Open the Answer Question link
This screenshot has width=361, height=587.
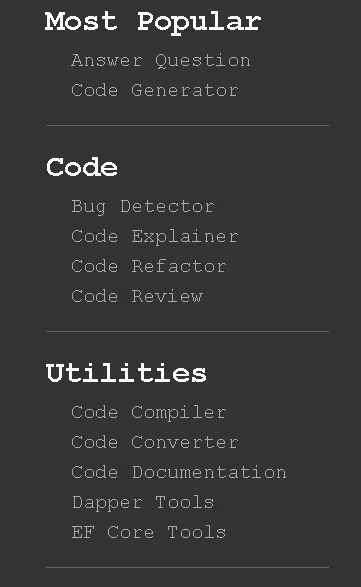pos(161,61)
